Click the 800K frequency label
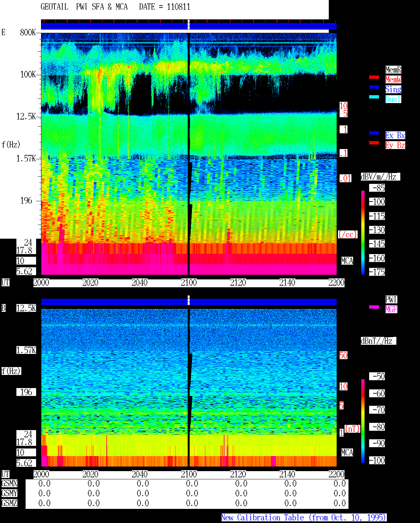The image size is (420, 523). click(28, 33)
